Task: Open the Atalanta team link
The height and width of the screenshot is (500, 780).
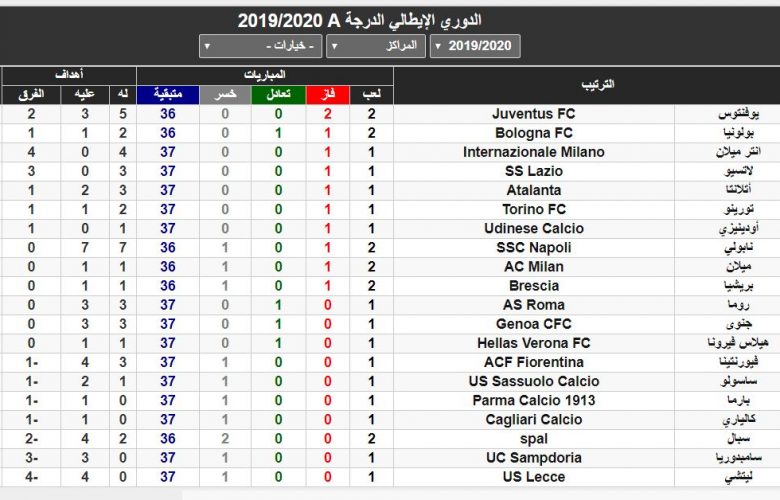Action: pos(534,190)
